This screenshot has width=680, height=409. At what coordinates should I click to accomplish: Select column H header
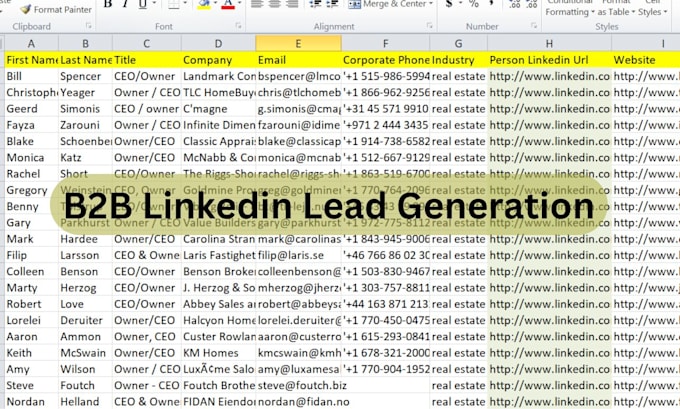point(549,43)
